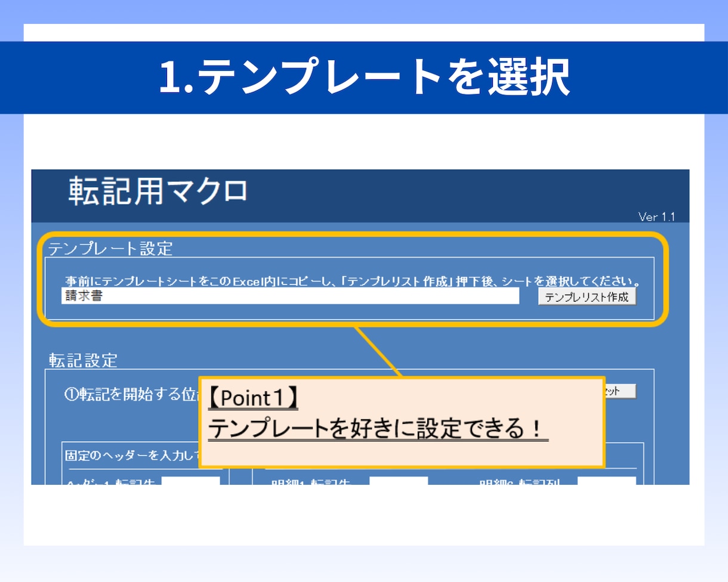Click the 転記用マクロ title text
728x582 pixels.
[158, 191]
